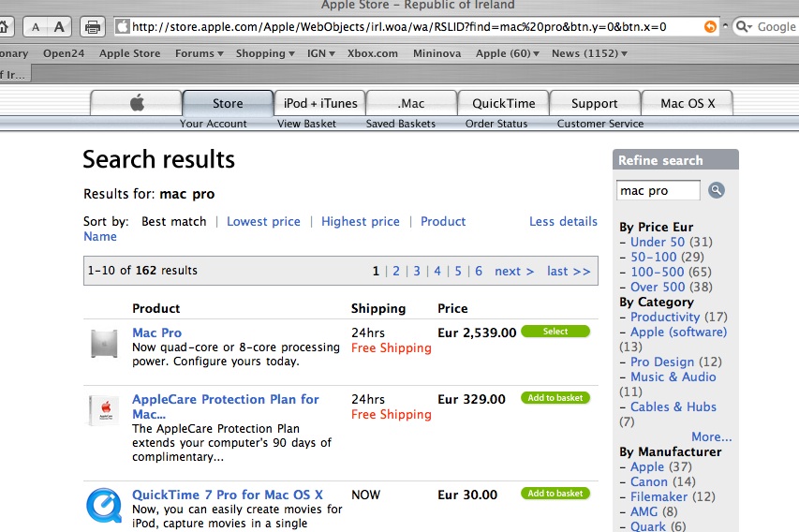Open the Xbox.com bookmark
Viewport: 799px width, 532px height.
(373, 53)
